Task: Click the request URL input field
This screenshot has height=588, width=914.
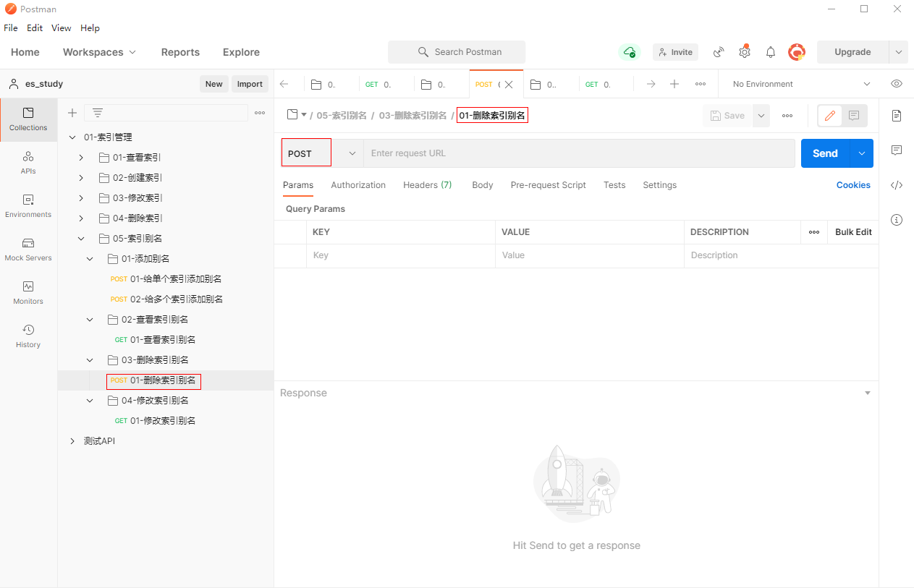Action: tap(579, 153)
